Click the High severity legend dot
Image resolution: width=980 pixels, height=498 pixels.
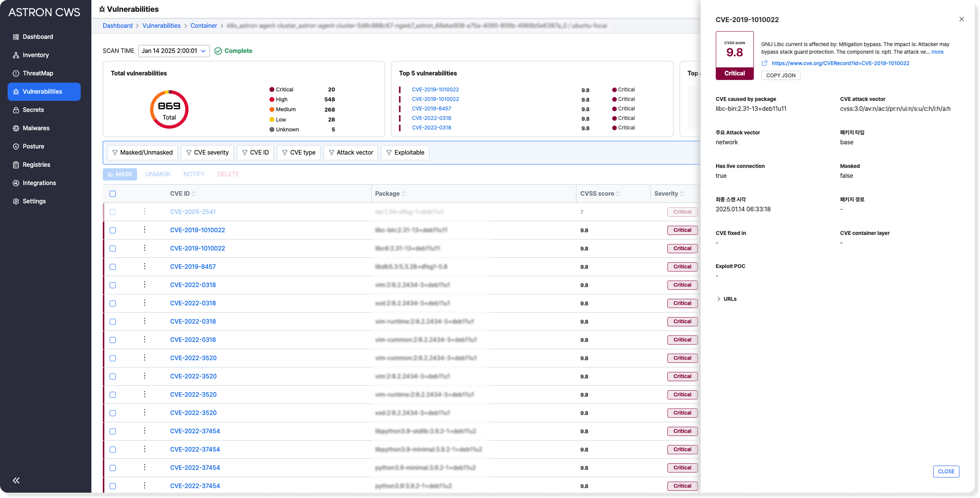click(272, 100)
